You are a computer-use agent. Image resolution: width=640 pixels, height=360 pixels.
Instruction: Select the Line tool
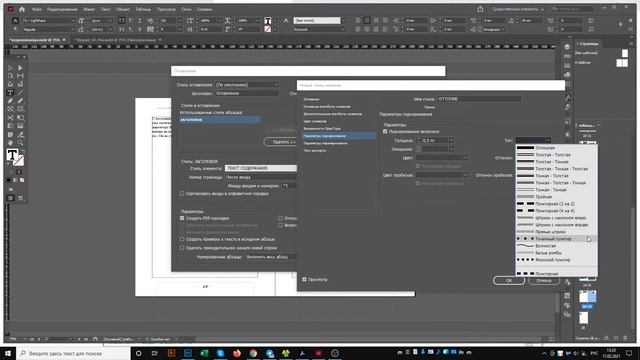pyautogui.click(x=20, y=93)
